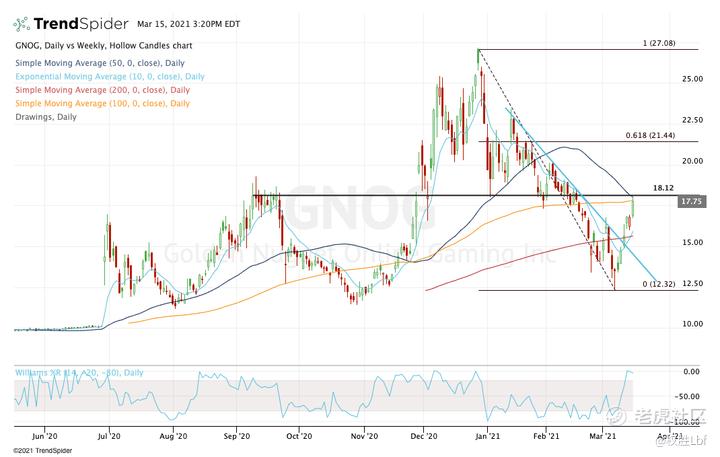The image size is (720, 457).
Task: Click the Mar '21 date axis label
Action: [x=602, y=436]
